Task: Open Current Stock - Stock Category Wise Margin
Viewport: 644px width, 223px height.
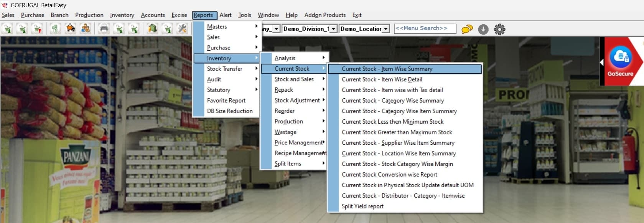Action: (x=405, y=164)
